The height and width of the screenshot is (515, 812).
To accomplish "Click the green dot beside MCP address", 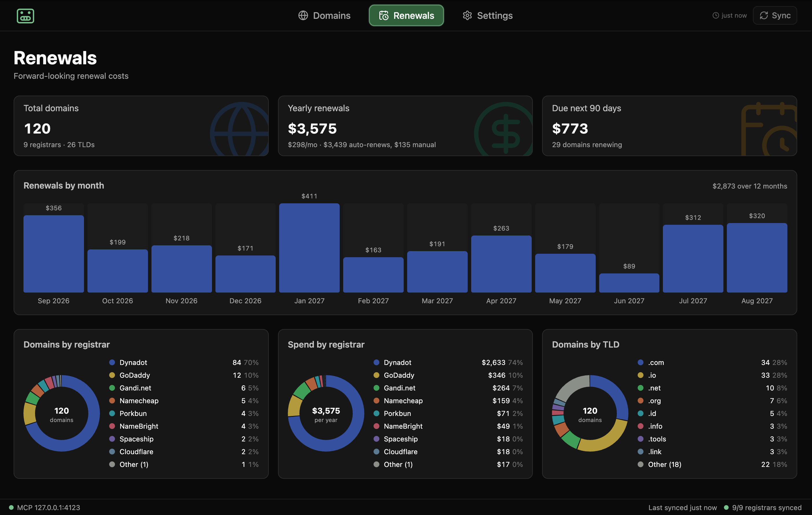I will [x=11, y=507].
